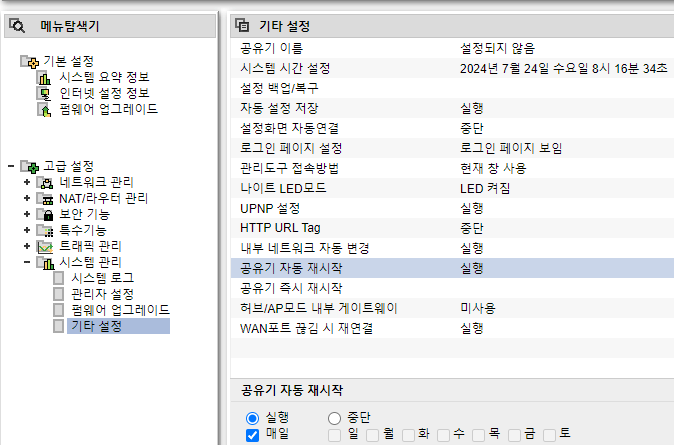Expand the NAT/라우터 관리 node

coord(27,198)
